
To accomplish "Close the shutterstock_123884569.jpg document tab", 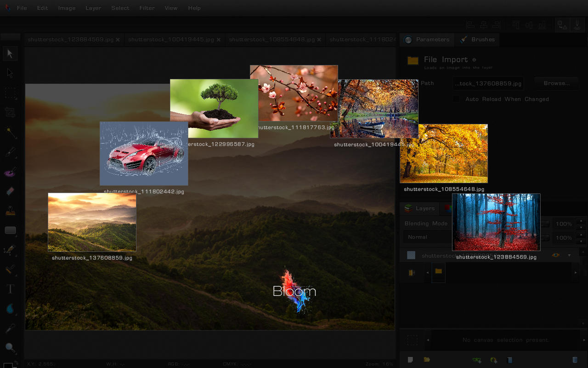I will 118,40.
